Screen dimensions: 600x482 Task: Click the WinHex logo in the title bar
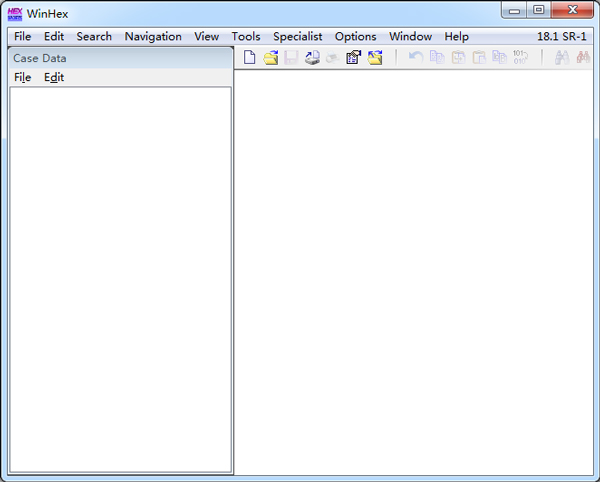[x=15, y=14]
